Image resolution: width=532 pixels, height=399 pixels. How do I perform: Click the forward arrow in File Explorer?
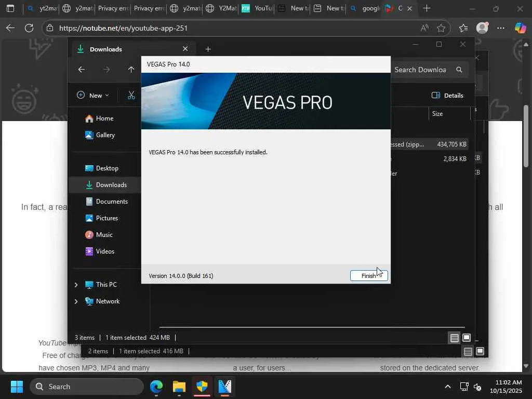point(106,70)
